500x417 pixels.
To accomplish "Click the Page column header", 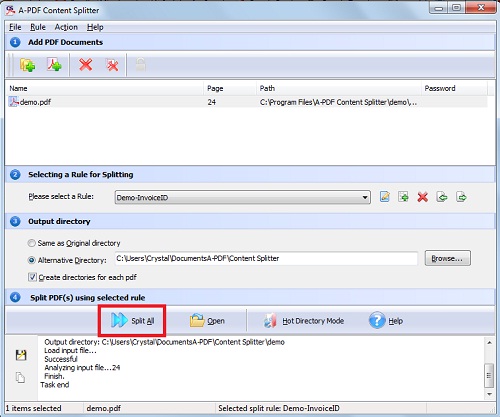I will [x=230, y=88].
